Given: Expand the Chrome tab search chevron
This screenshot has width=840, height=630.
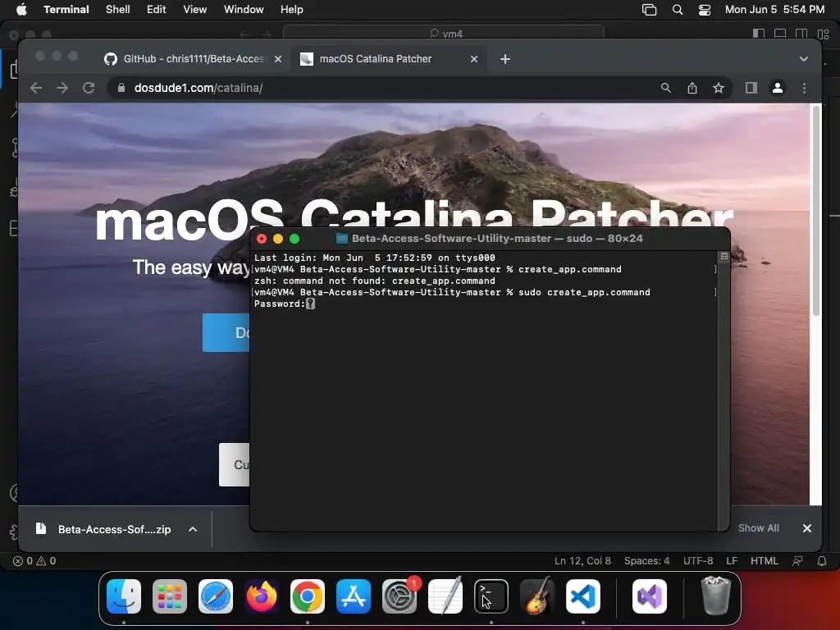Looking at the screenshot, I should [x=804, y=59].
